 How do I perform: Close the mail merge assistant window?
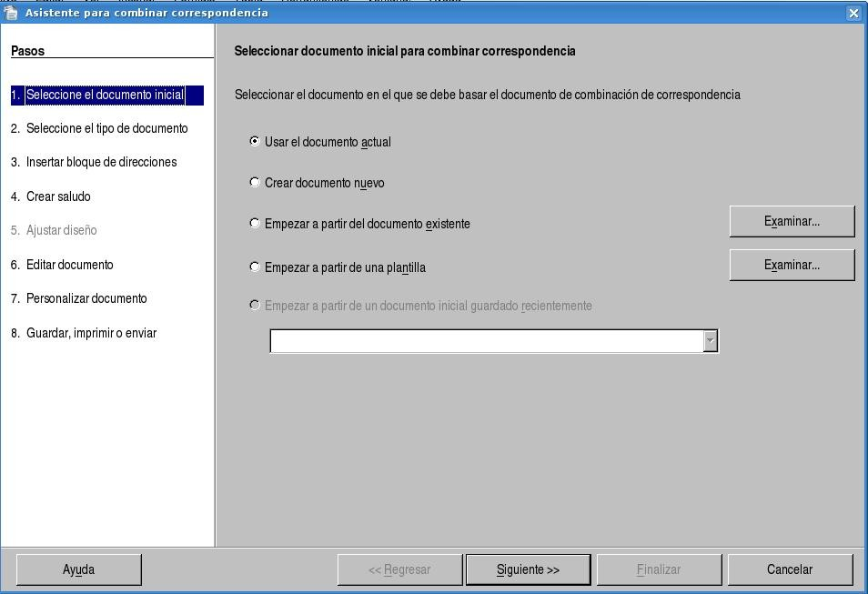853,13
